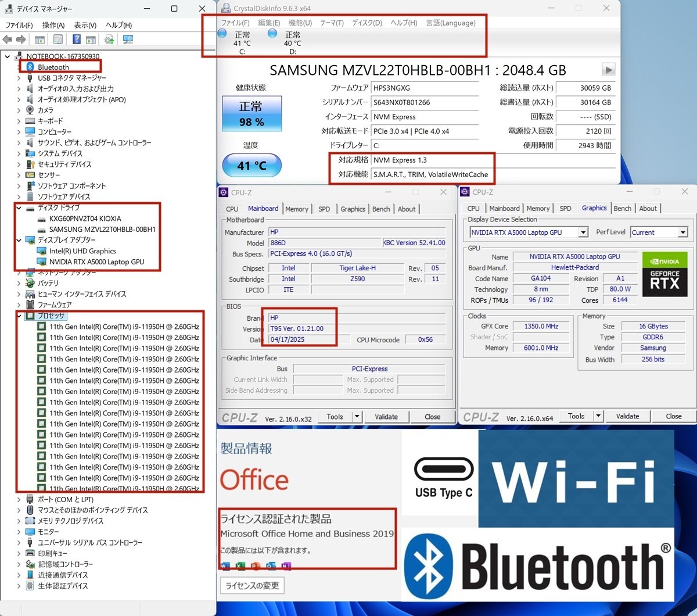Click the Bluetooth icon in the device tree
This screenshot has height=616, width=697.
coord(30,67)
